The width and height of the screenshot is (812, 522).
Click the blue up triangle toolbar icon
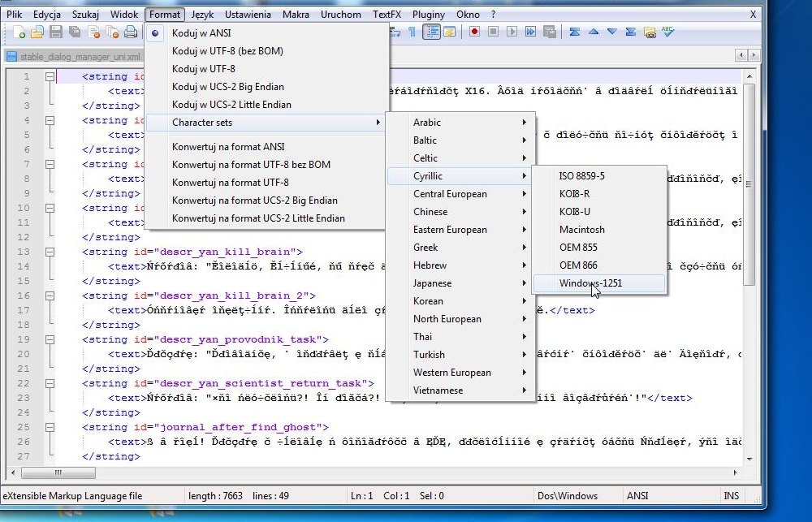click(594, 32)
